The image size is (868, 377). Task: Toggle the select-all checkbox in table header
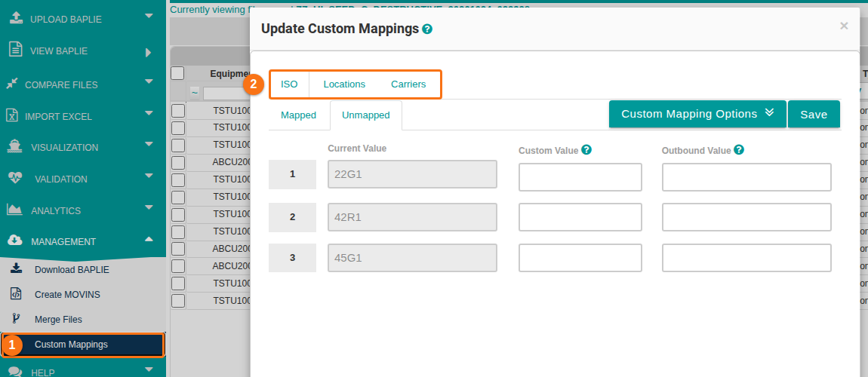[x=177, y=73]
